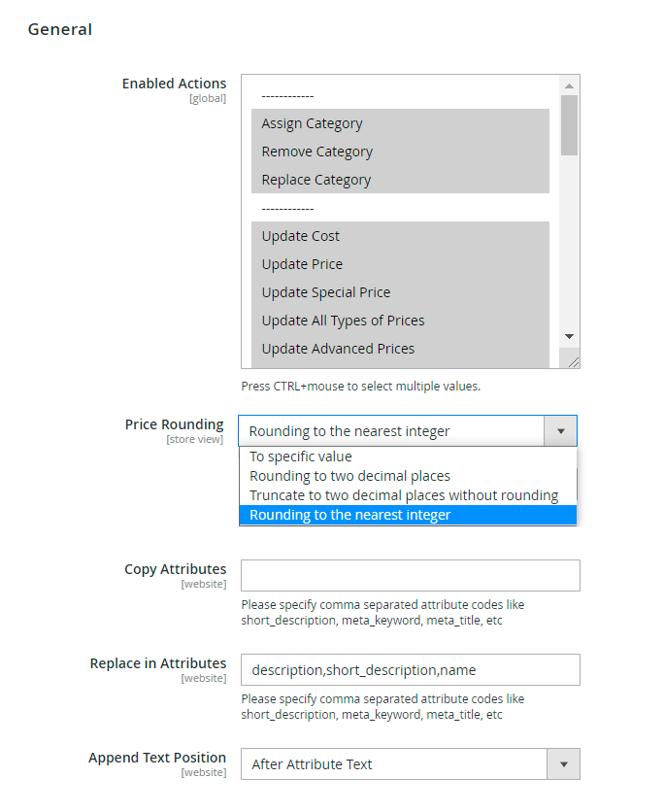Image resolution: width=664 pixels, height=812 pixels.
Task: Click the Enabled Actions resize handle
Action: click(x=574, y=362)
